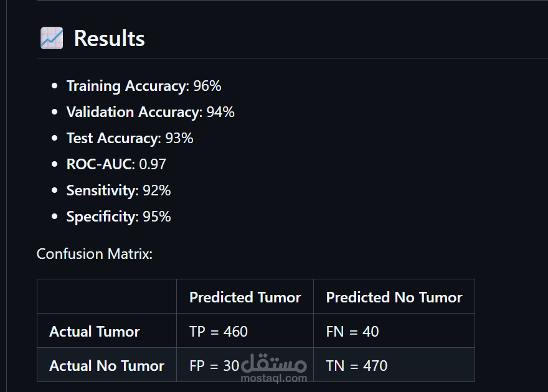Click the Sensitivity 92% list item
Image resolution: width=548 pixels, height=392 pixels.
(x=118, y=190)
